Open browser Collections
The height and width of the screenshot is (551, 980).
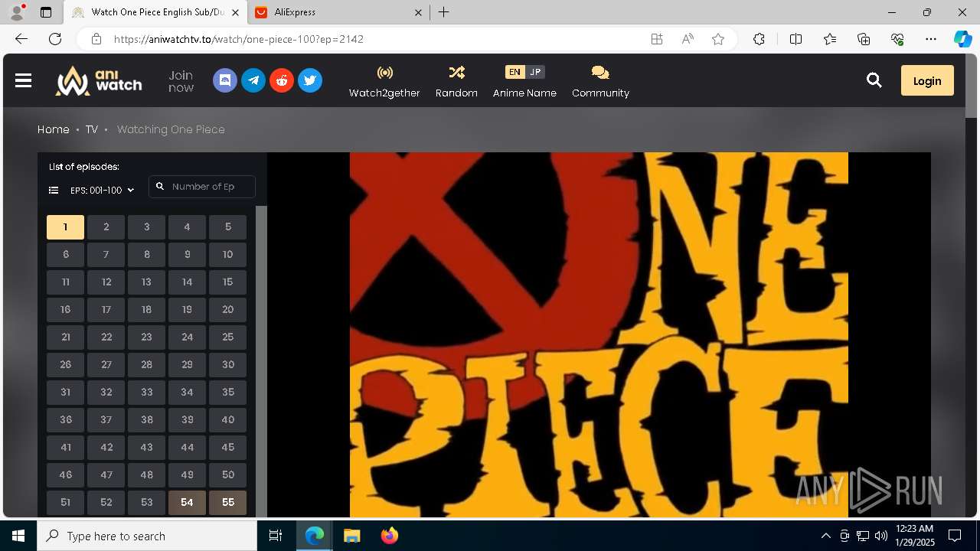864,39
